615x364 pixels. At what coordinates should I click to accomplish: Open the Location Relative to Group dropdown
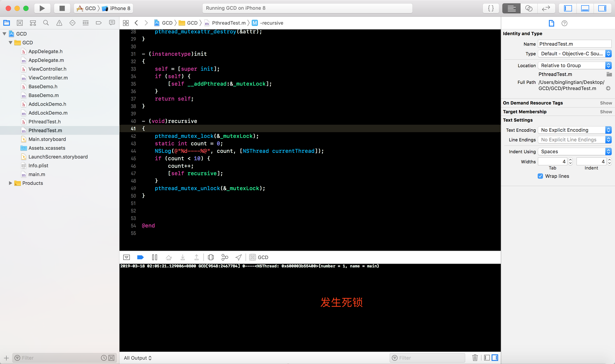pyautogui.click(x=575, y=65)
